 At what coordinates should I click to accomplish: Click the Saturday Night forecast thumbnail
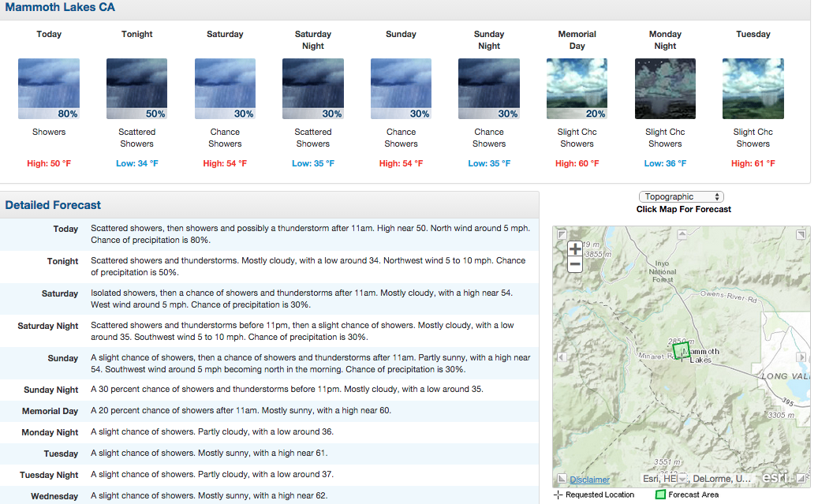313,88
